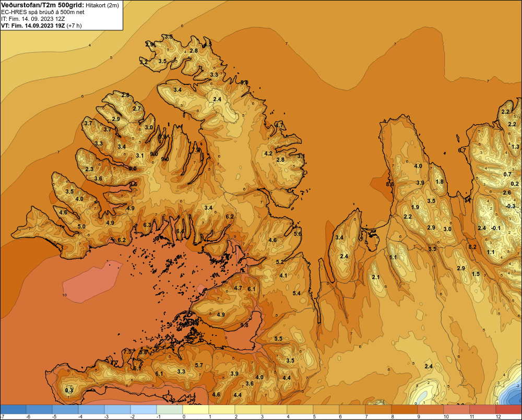This screenshot has height=420, width=522.
Task: Click the temperature value 1.8 on the map
Action: click(440, 182)
